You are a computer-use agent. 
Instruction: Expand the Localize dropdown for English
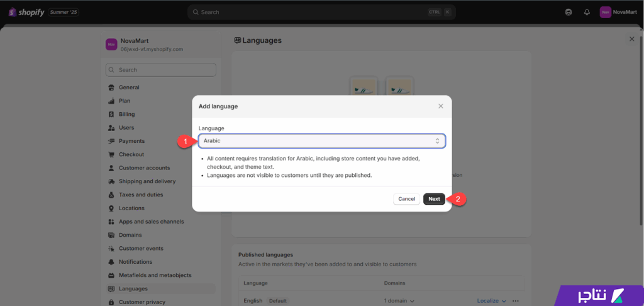coord(492,301)
